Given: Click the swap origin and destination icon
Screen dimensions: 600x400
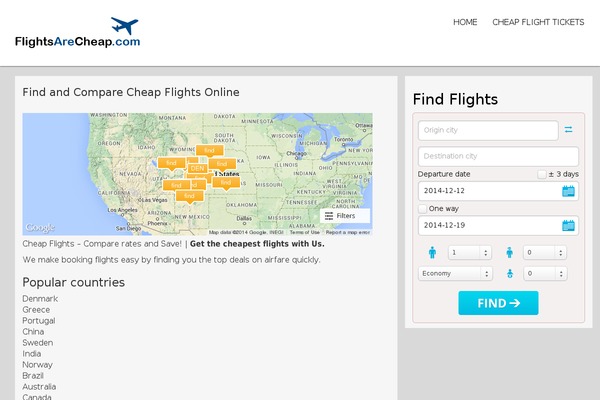Looking at the screenshot, I should point(568,130).
